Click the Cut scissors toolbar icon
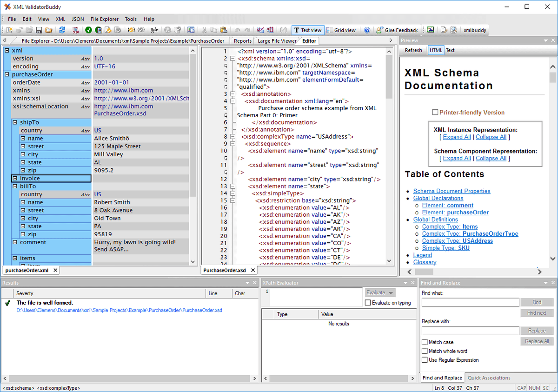The height and width of the screenshot is (392, 558). point(204,30)
